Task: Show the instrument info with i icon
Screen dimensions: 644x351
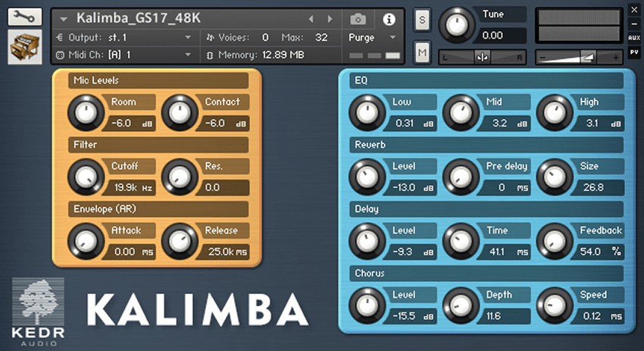Action: coord(389,19)
